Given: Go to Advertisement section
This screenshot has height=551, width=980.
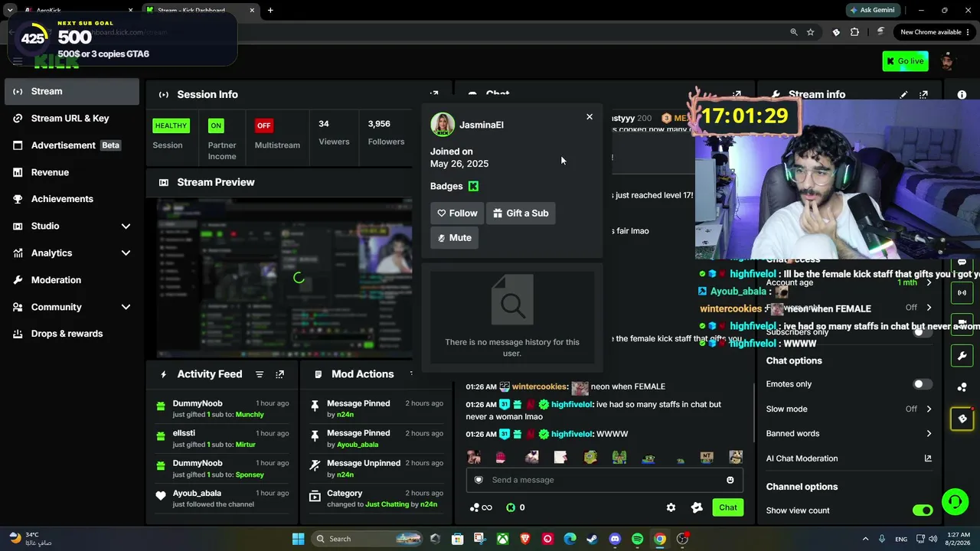Looking at the screenshot, I should point(71,145).
